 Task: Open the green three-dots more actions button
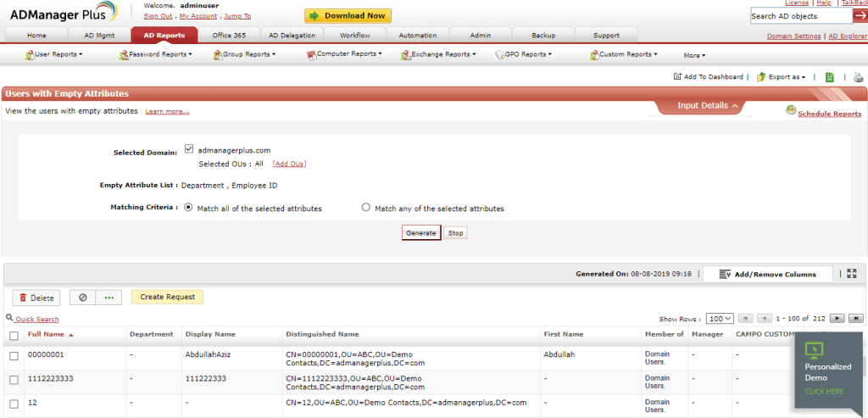point(108,298)
